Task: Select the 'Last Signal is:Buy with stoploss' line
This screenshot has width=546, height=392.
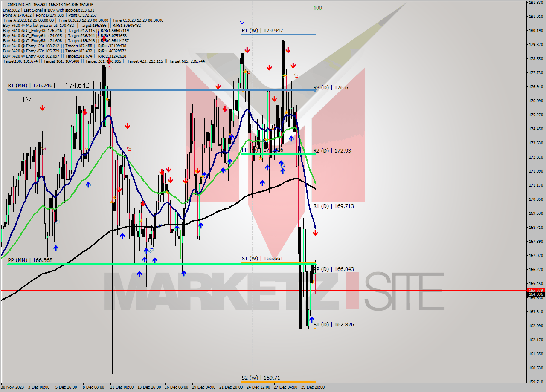Action: pos(59,10)
